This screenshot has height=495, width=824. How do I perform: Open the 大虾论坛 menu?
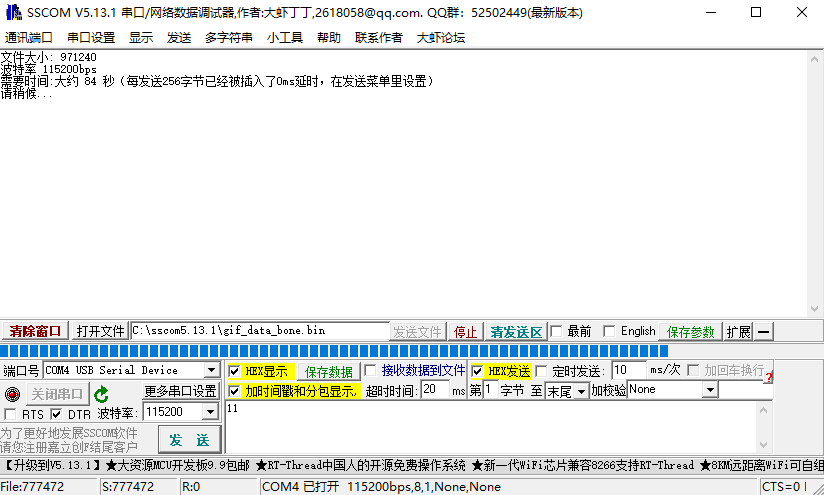click(x=440, y=37)
